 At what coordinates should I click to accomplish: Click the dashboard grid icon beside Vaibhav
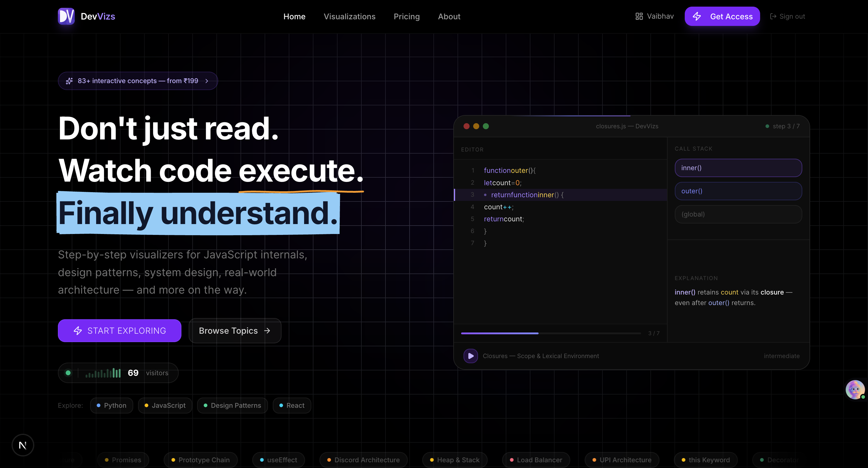click(639, 16)
